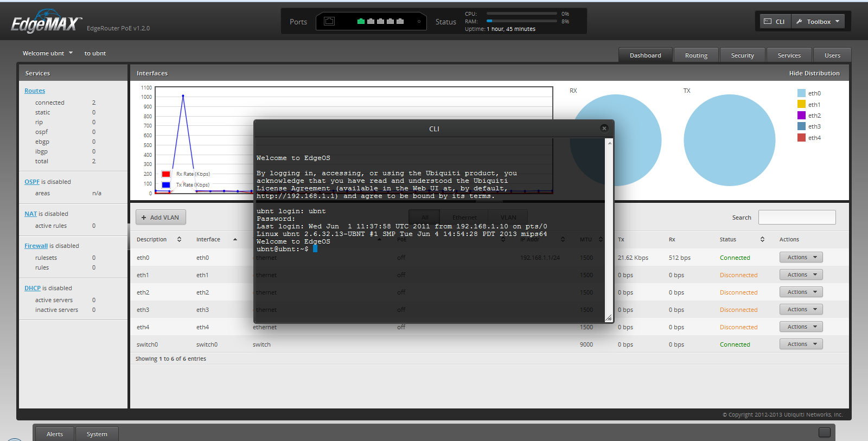This screenshot has width=868, height=441.
Task: Sort the table by Status column
Action: (x=762, y=239)
